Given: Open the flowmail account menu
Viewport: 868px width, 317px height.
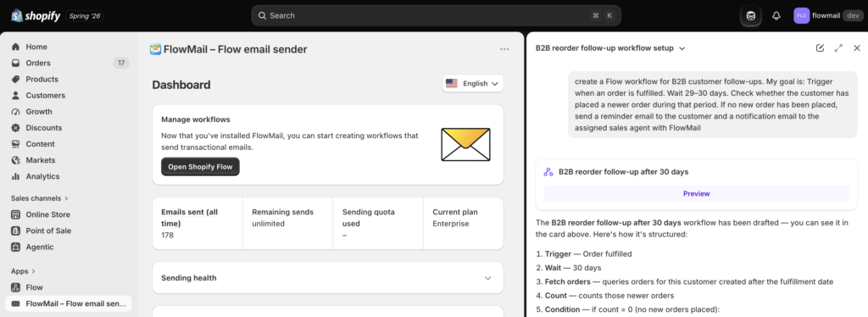Looking at the screenshot, I should click(828, 15).
